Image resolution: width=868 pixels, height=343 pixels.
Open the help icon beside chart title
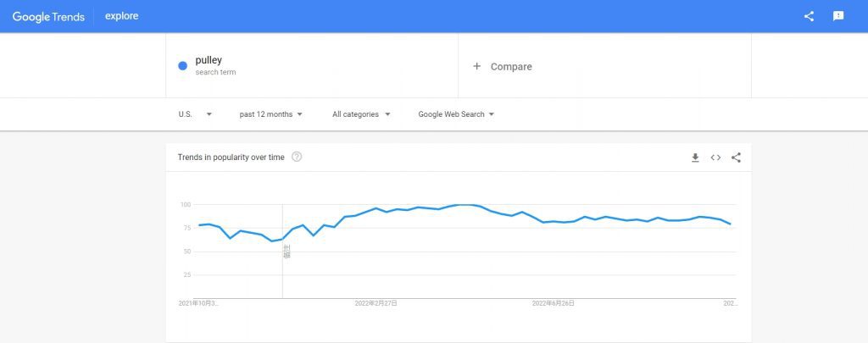[x=297, y=157]
